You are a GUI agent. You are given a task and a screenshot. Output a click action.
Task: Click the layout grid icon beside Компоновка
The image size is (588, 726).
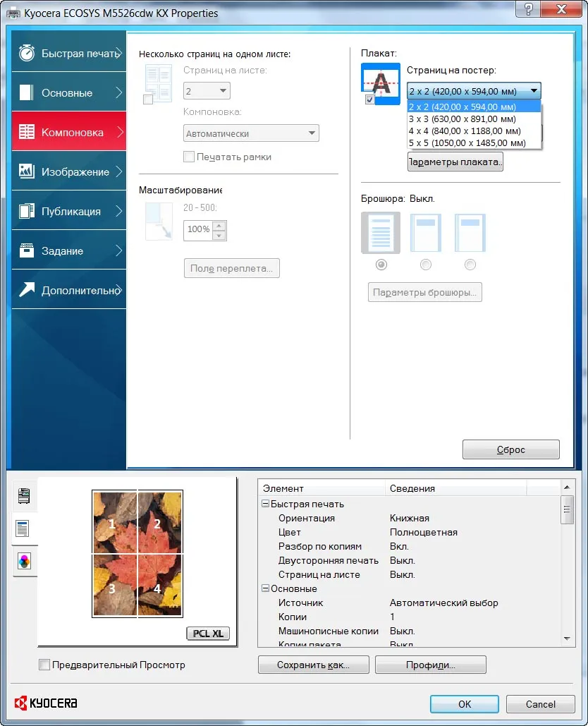coord(26,132)
